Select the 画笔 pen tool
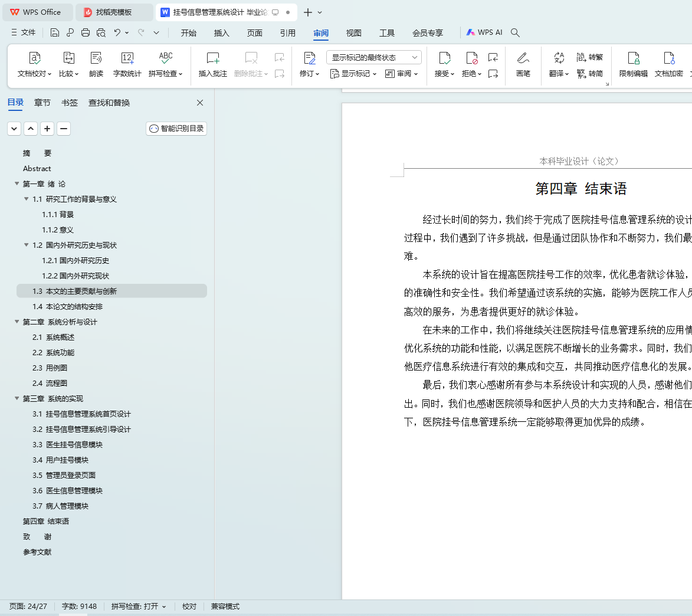 click(523, 64)
